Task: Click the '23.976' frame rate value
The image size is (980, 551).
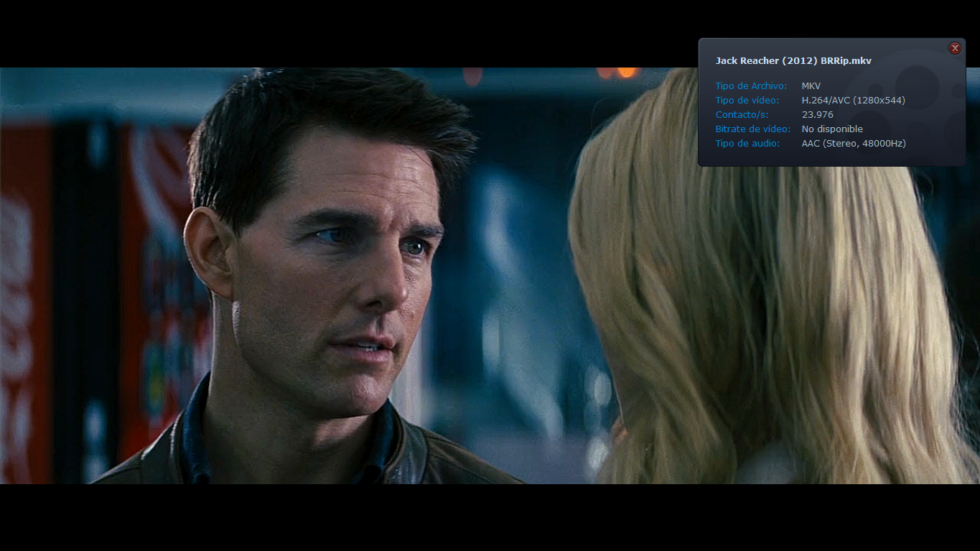Action: click(818, 115)
